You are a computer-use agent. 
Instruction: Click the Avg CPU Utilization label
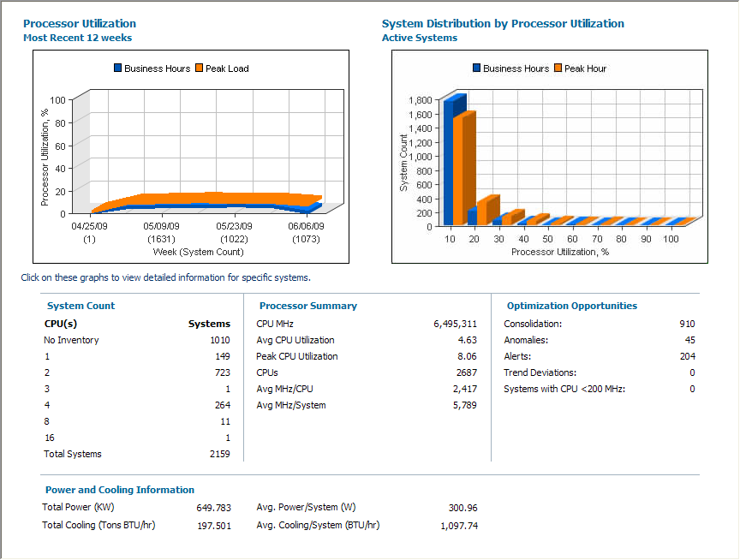tap(295, 340)
